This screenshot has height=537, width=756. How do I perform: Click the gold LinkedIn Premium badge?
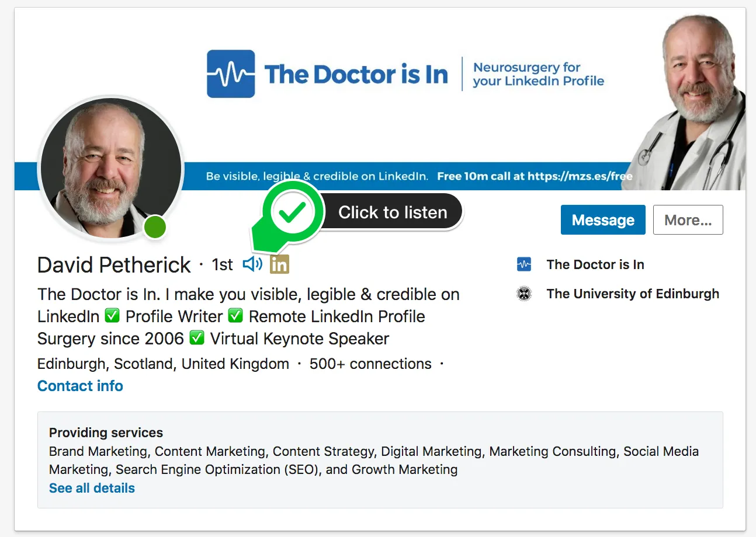[279, 264]
